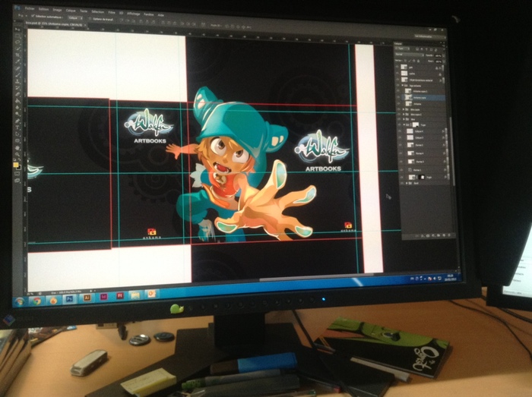The width and height of the screenshot is (532, 397).
Task: Open the Calque dropdown in options bar
Action: (x=75, y=17)
